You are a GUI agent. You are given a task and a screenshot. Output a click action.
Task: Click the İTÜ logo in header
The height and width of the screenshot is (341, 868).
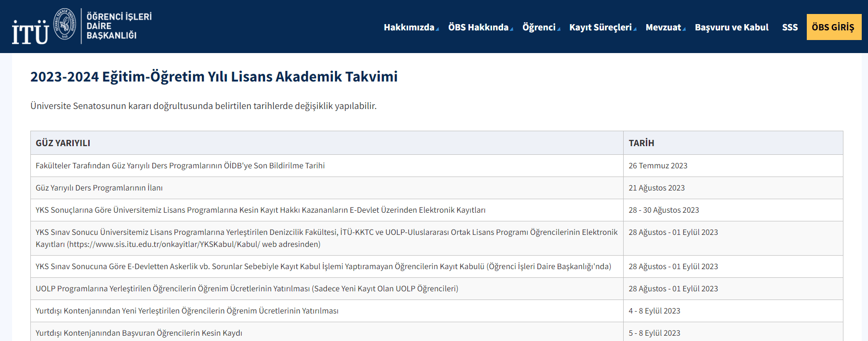(30, 32)
